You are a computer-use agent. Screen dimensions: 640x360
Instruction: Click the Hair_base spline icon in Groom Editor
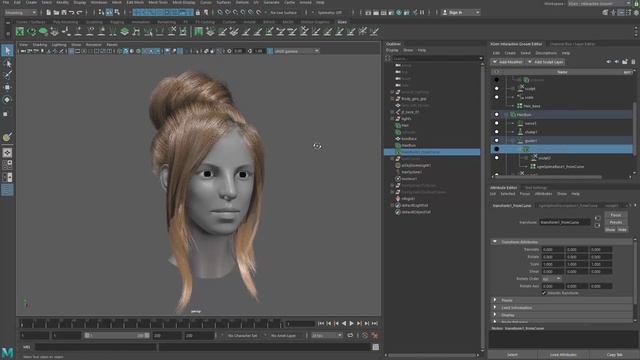(520, 106)
